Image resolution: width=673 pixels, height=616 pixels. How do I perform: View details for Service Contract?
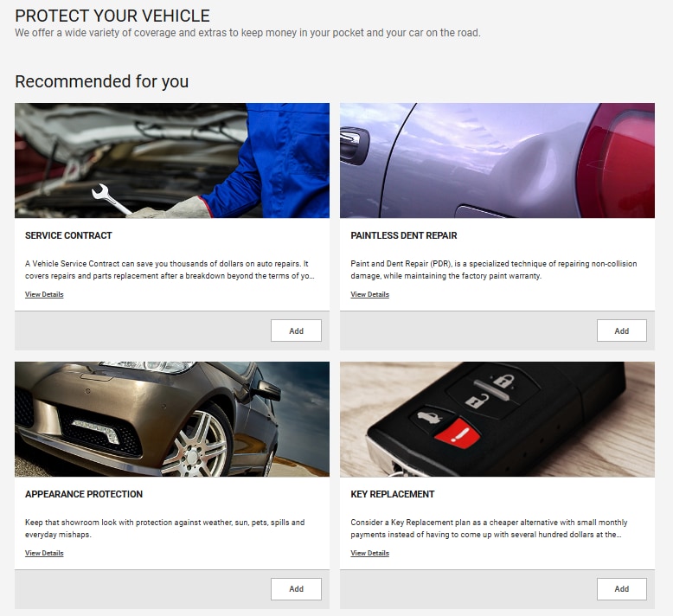point(44,294)
